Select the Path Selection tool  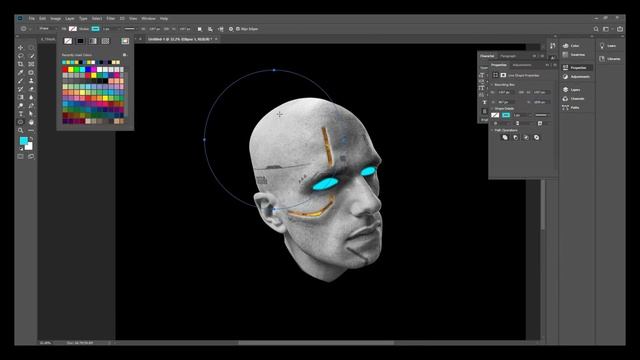(x=31, y=114)
